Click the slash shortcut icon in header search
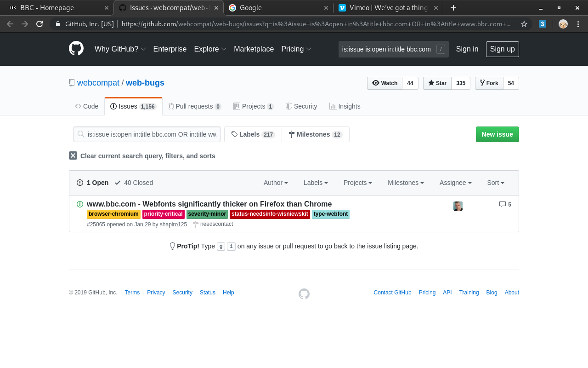Image resolution: width=588 pixels, height=368 pixels. click(441, 49)
